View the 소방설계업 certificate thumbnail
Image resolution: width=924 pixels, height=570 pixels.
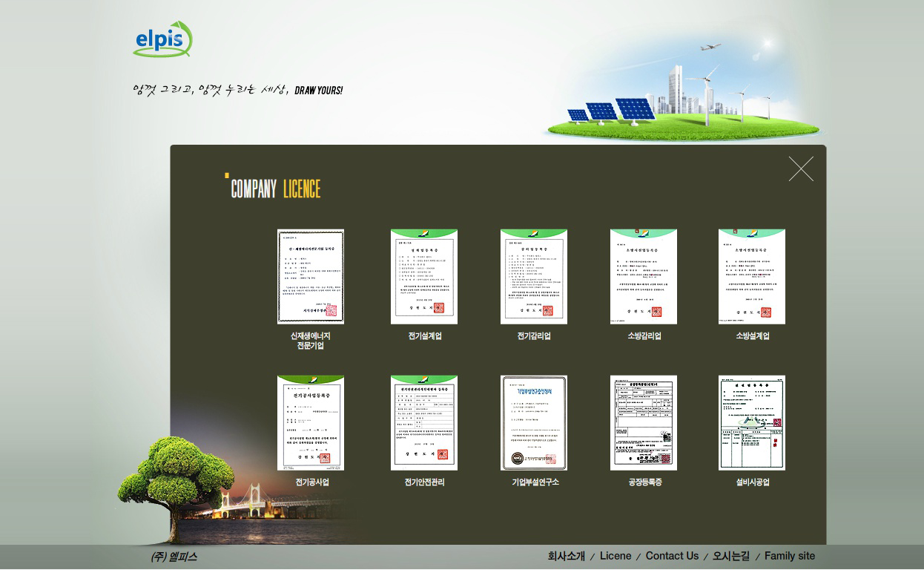pos(752,276)
